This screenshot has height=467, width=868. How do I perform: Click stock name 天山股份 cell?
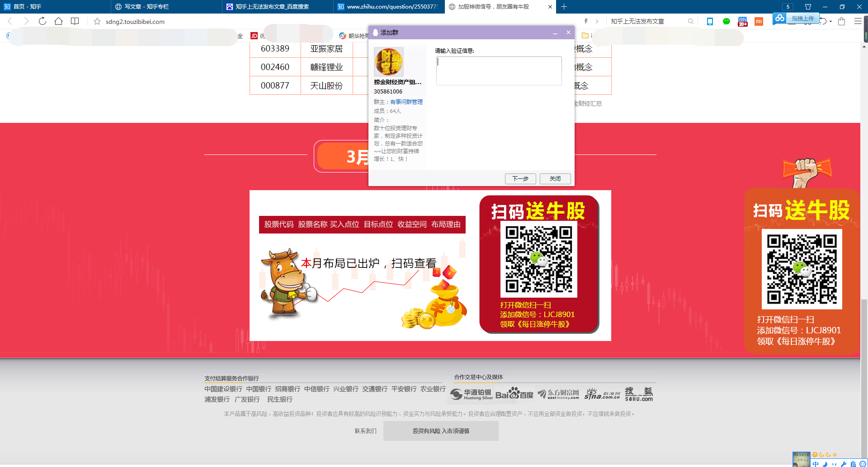click(x=326, y=86)
